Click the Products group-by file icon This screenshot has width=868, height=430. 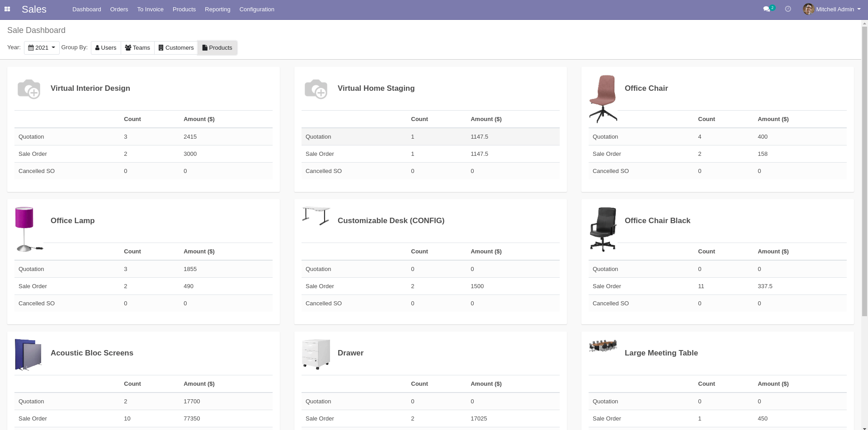tap(205, 47)
